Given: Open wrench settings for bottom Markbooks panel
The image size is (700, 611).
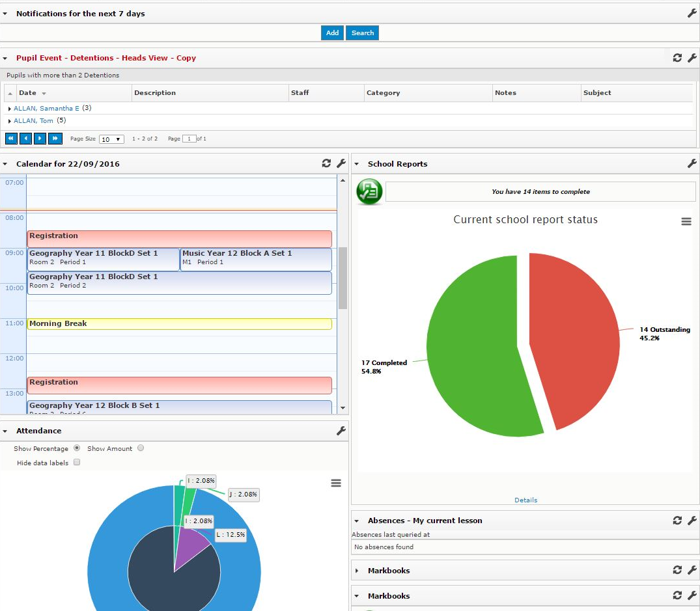Looking at the screenshot, I should pyautogui.click(x=692, y=595).
